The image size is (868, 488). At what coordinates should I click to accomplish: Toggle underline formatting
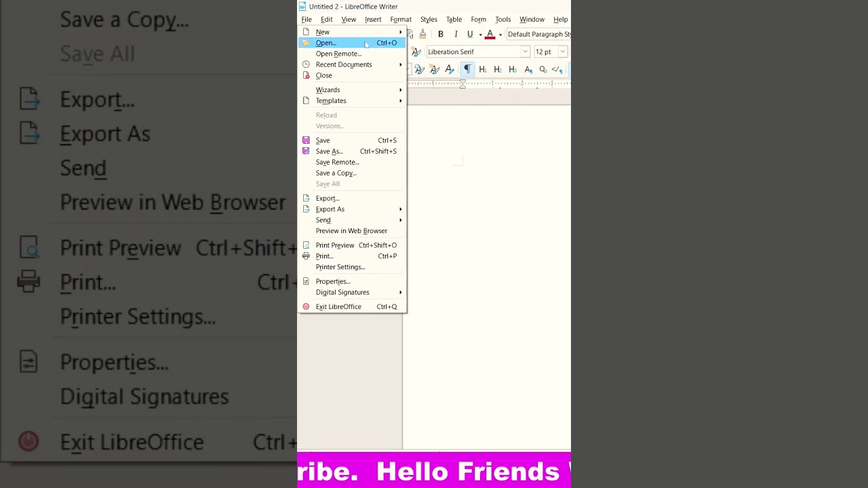click(470, 34)
